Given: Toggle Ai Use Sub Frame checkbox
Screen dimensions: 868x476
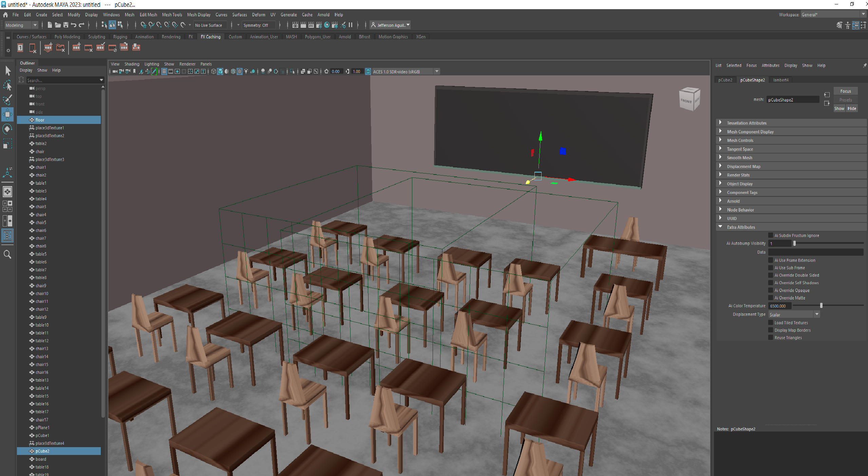Looking at the screenshot, I should click(x=771, y=268).
